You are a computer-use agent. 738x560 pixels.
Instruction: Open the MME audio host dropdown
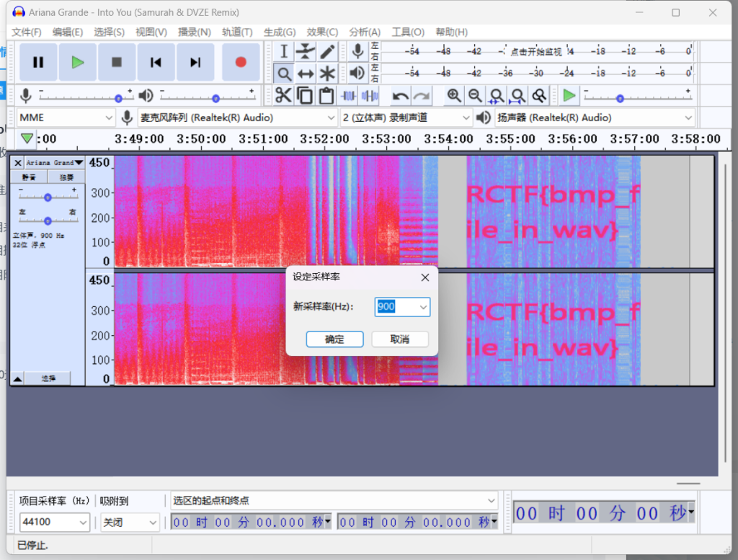66,117
